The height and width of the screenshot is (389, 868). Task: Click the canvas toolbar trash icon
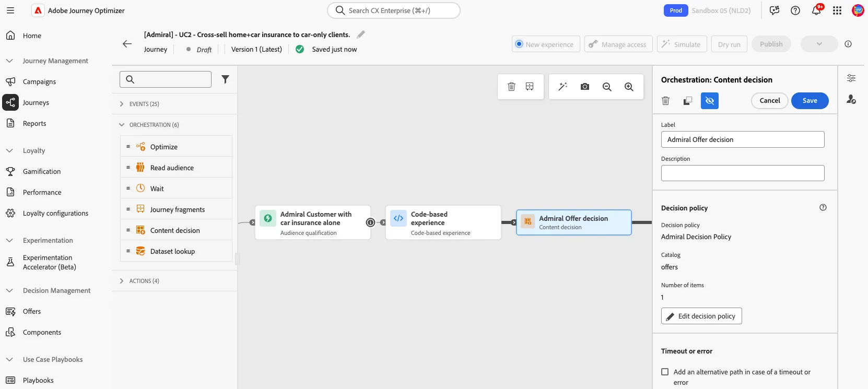(511, 87)
